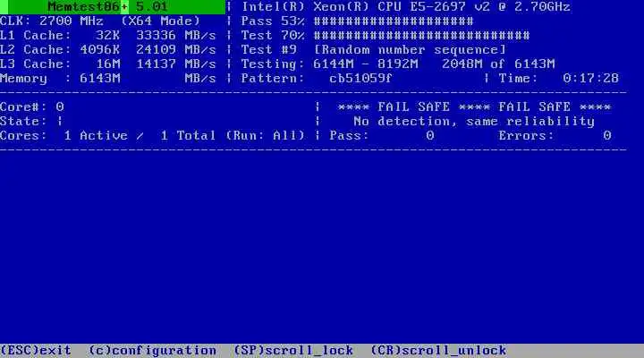Activate the (SP)scroll_lock option
This screenshot has width=644, height=358.
click(293, 351)
